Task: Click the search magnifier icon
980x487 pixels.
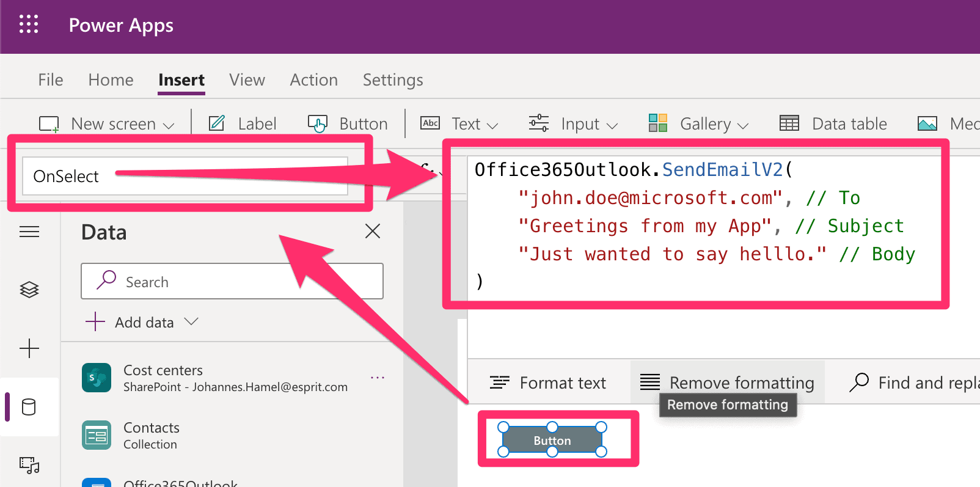Action: [106, 280]
